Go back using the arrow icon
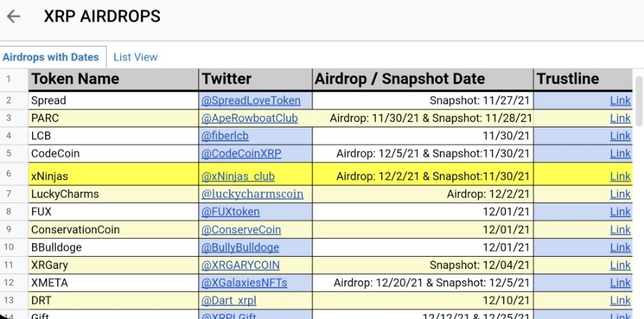The height and width of the screenshot is (319, 644). (13, 16)
